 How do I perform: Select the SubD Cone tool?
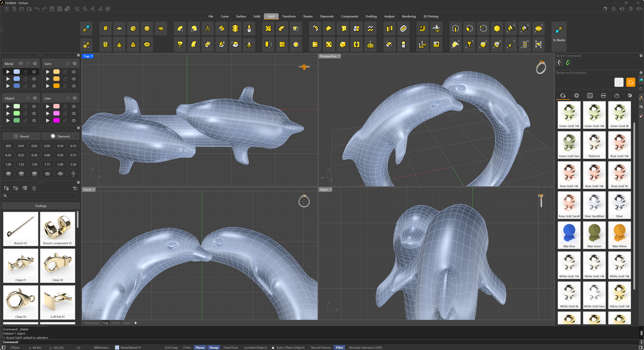(x=119, y=44)
